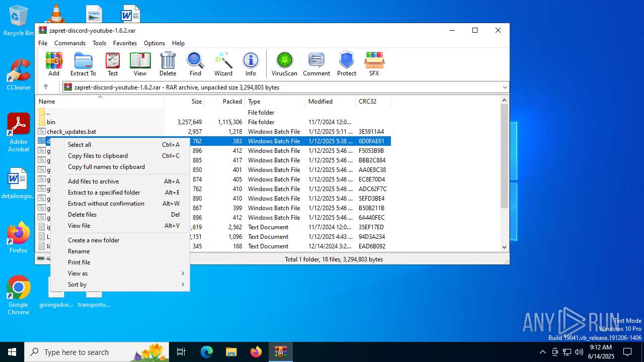Choose Select all in context menu
The image size is (644, 362).
pyautogui.click(x=120, y=145)
